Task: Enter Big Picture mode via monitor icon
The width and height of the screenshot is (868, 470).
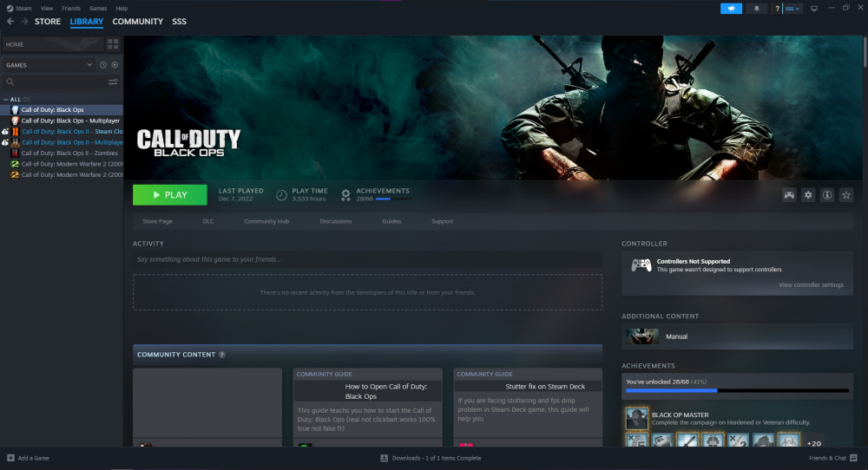Action: [x=813, y=9]
